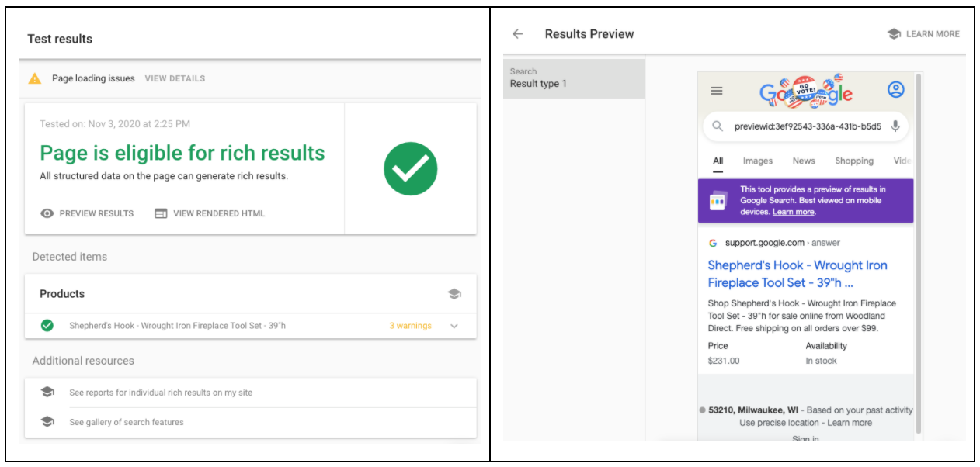Click graduation cap icon beside gallery of search features
Viewport: 980px width, 467px height.
click(x=47, y=422)
